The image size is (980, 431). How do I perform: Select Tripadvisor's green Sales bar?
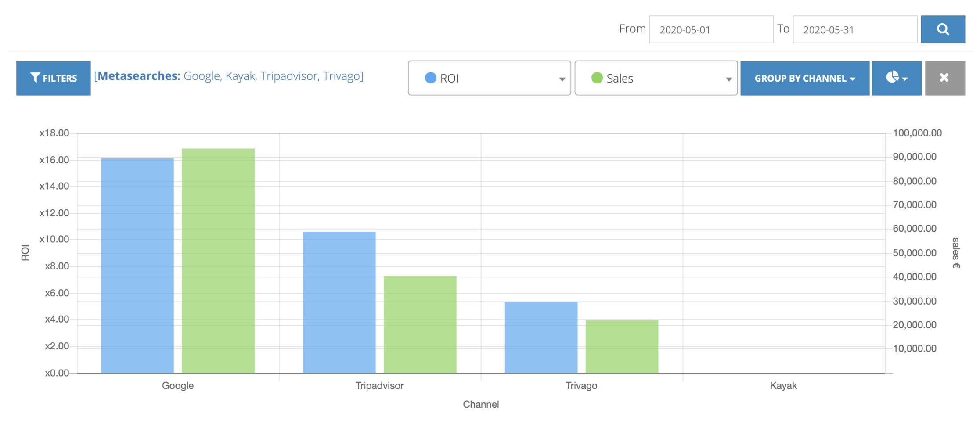[x=420, y=324]
